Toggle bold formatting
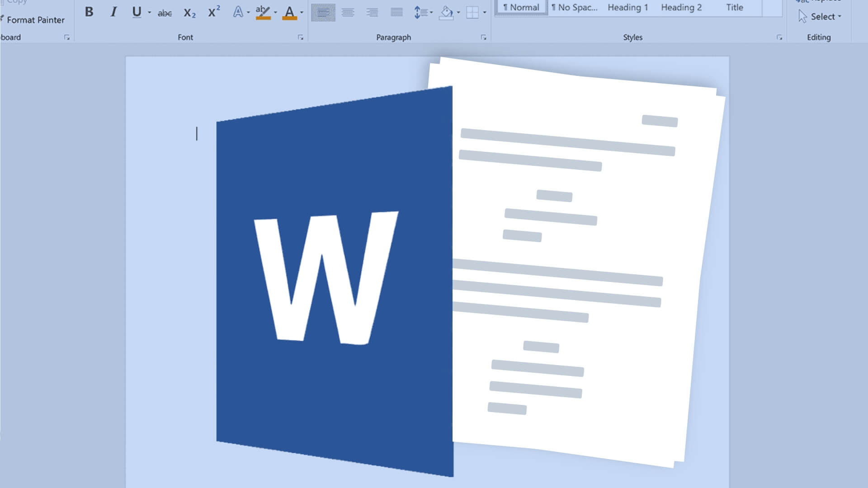Screen dimensions: 868x488 [x=89, y=12]
